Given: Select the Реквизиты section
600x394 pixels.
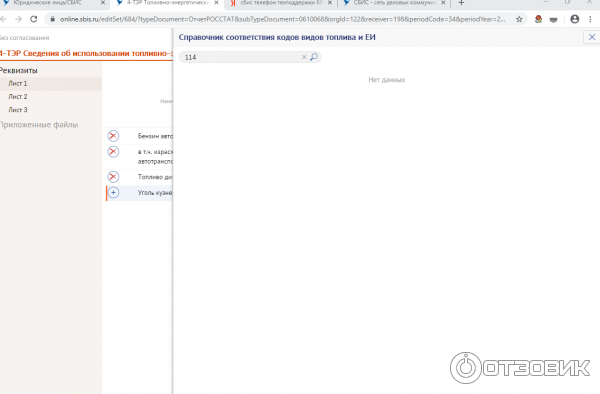Looking at the screenshot, I should [18, 70].
